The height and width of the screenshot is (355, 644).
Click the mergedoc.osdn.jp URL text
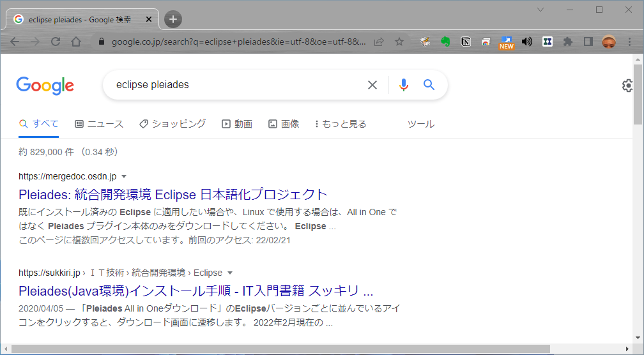(67, 176)
